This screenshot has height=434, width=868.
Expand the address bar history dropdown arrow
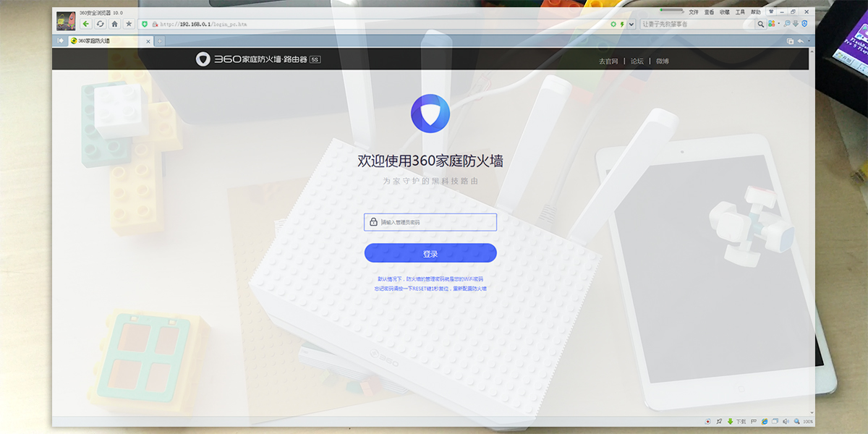[631, 24]
